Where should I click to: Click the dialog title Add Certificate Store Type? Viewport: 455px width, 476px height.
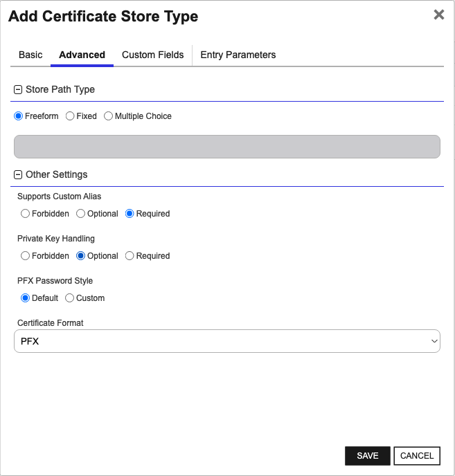click(x=103, y=17)
